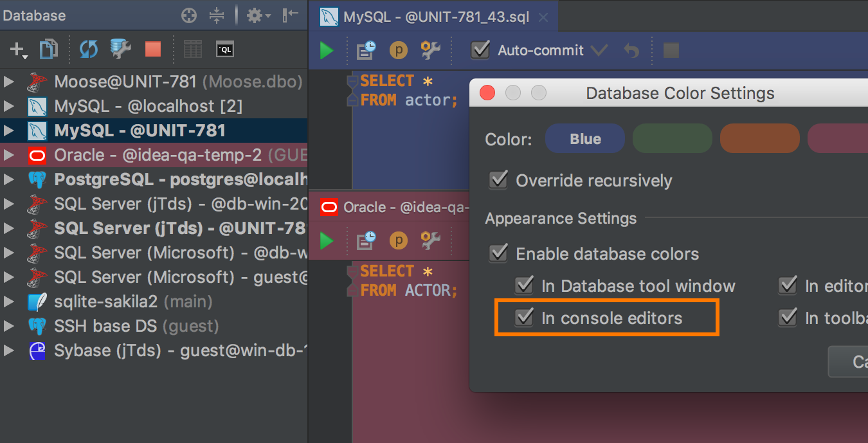
Task: Run the query in the Oracle console
Action: point(327,240)
